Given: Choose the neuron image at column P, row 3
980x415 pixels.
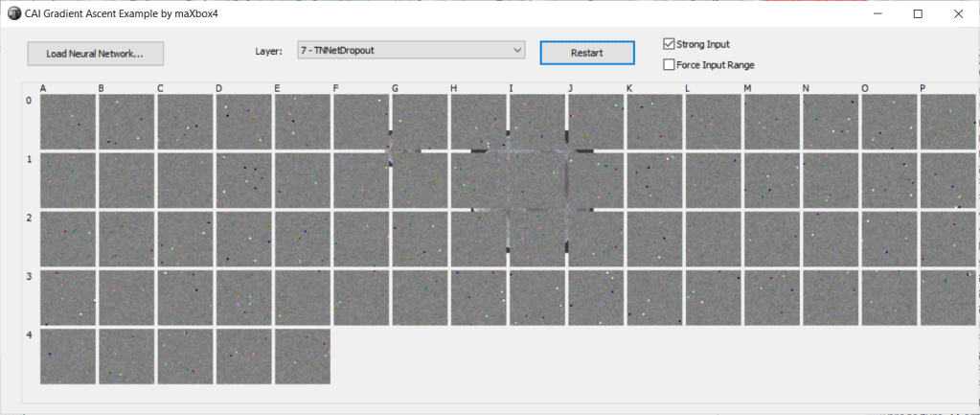Looking at the screenshot, I should pyautogui.click(x=947, y=297).
